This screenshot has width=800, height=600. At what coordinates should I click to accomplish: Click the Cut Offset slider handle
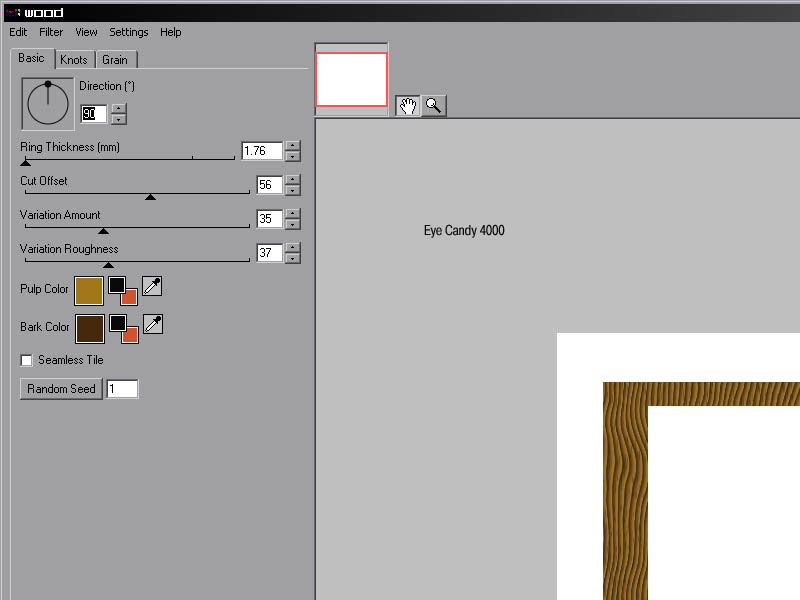pos(151,197)
